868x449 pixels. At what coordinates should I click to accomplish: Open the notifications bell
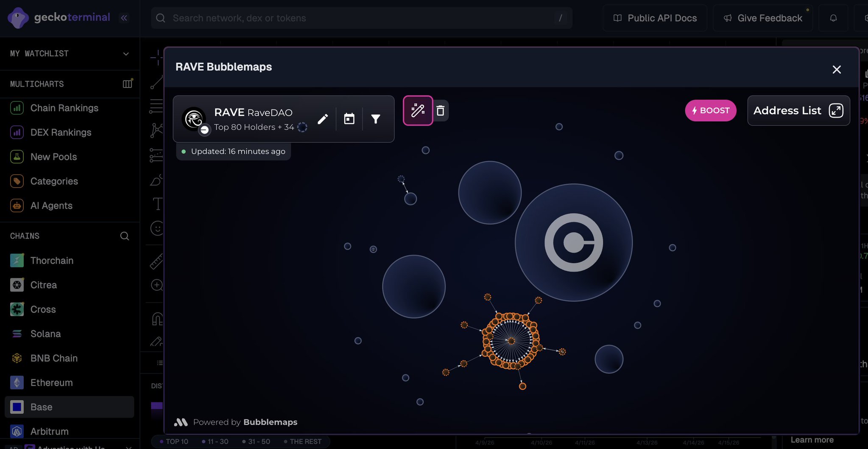pyautogui.click(x=833, y=18)
